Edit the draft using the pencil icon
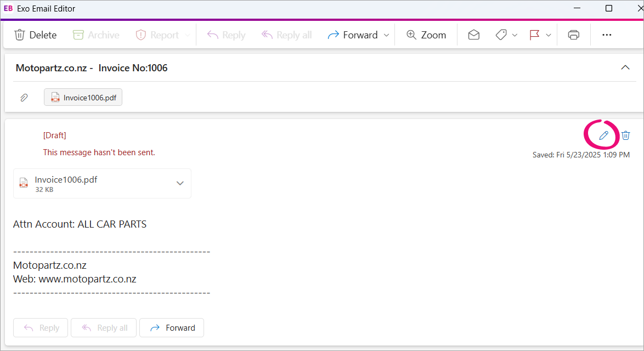Viewport: 644px width, 351px height. tap(603, 135)
